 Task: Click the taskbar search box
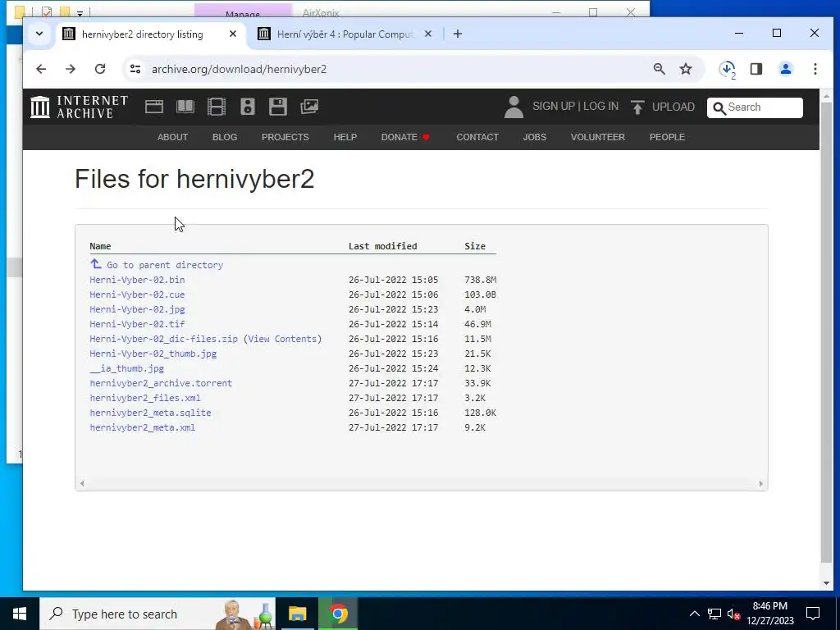pos(157,614)
